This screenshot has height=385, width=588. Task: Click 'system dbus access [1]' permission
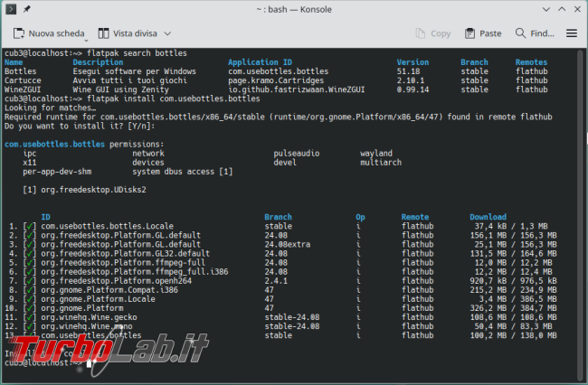point(183,172)
